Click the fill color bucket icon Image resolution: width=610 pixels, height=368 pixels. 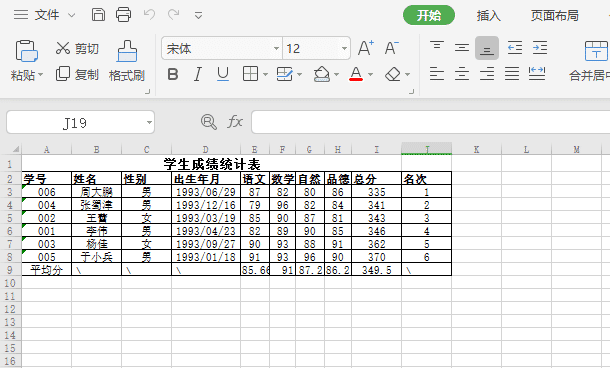pos(322,74)
